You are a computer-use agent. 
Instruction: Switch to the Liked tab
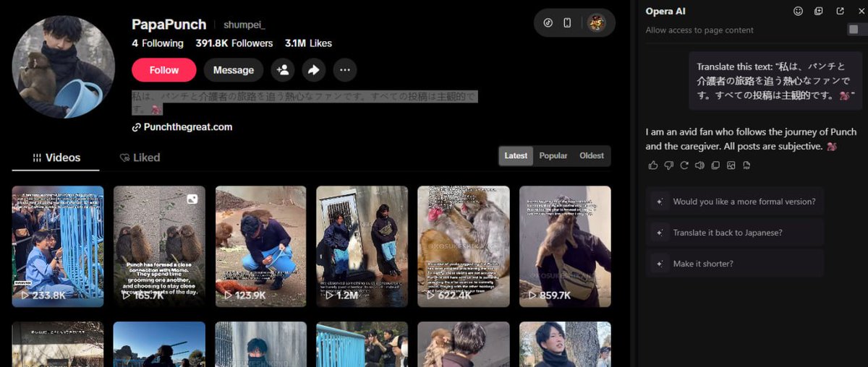pos(140,157)
